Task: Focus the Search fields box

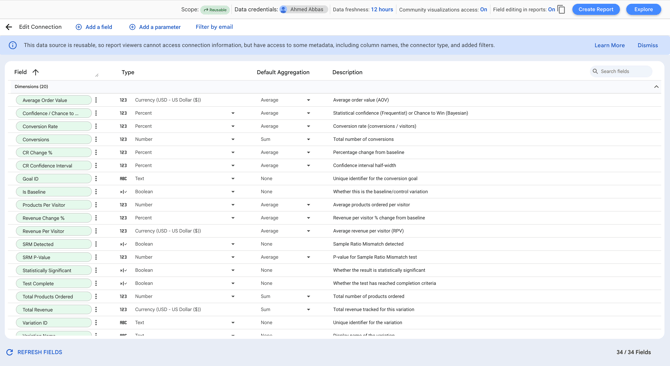Action: point(621,71)
